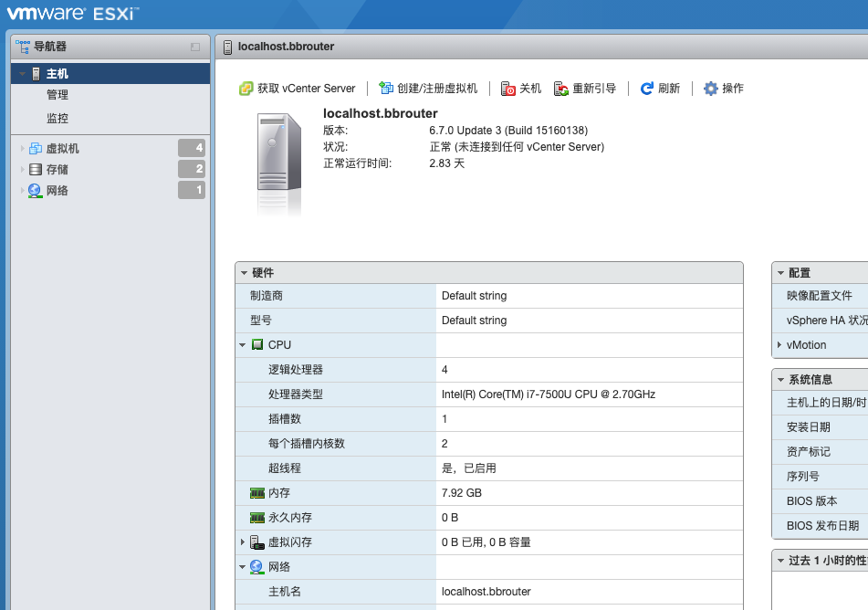Click the storage count badge 2
Screen dimensions: 868x610
(x=192, y=169)
